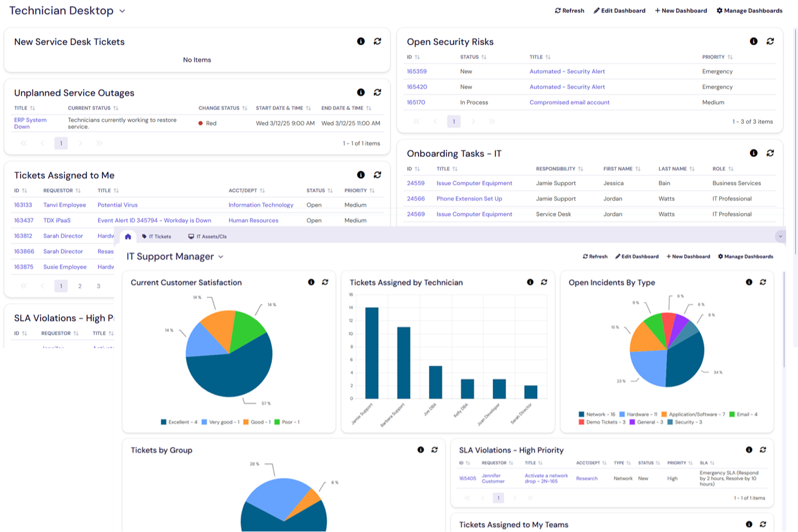Click the home icon tab in IT Support Manager
Viewport: 798px width, 532px height.
(x=128, y=236)
